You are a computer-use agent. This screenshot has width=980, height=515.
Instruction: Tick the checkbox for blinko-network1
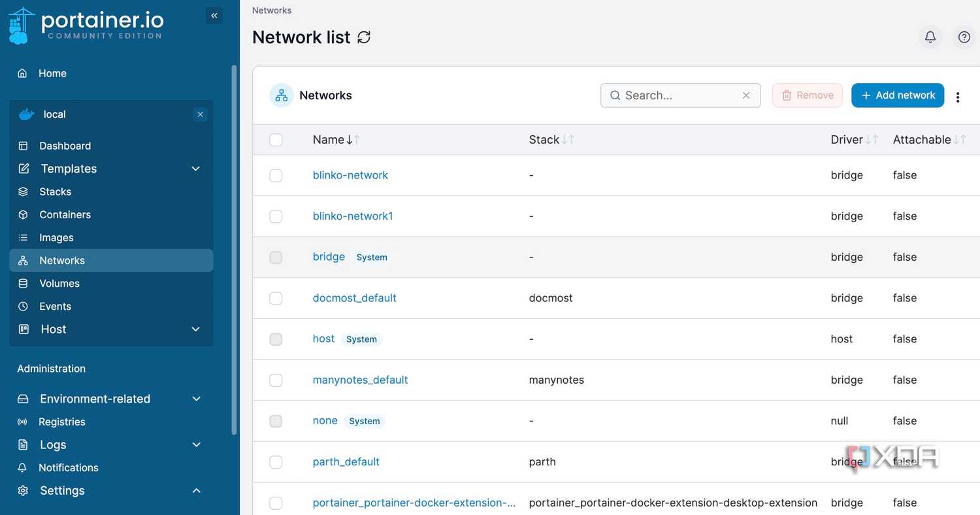[x=276, y=216]
